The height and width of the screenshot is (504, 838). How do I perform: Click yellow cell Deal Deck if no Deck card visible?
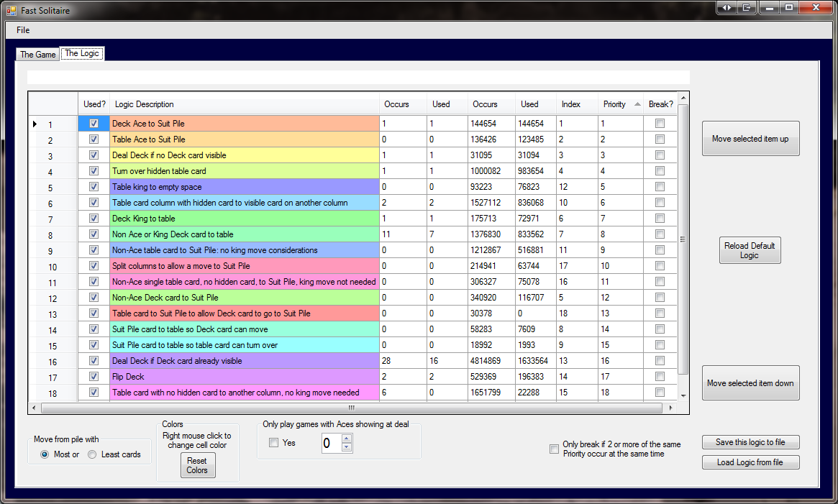(x=245, y=155)
